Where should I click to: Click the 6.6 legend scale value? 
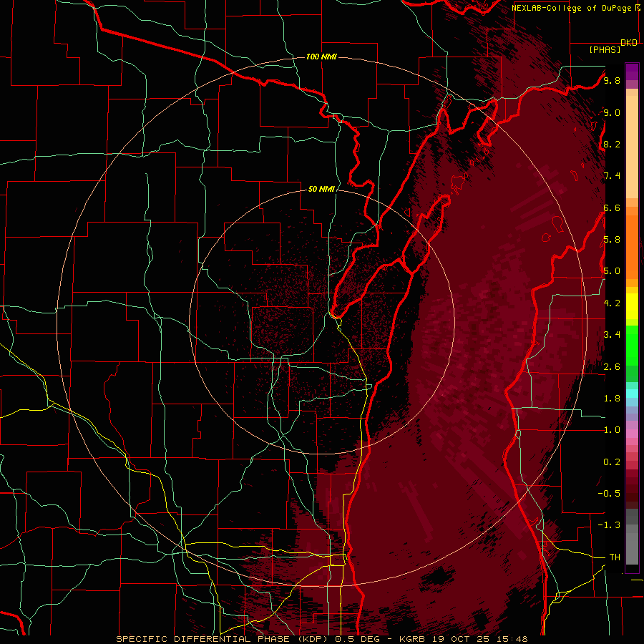[612, 208]
